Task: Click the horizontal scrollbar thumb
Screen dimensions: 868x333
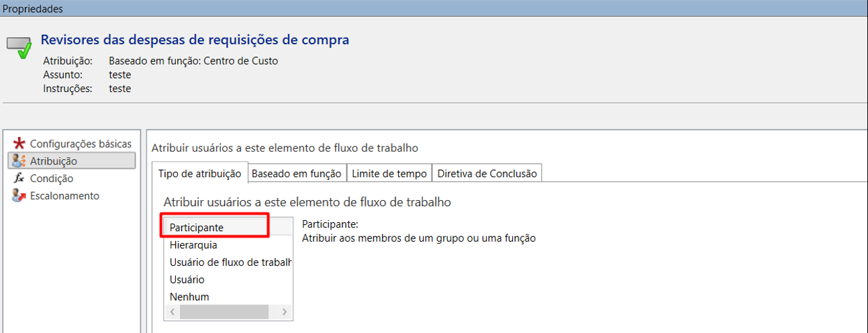Action: (224, 312)
